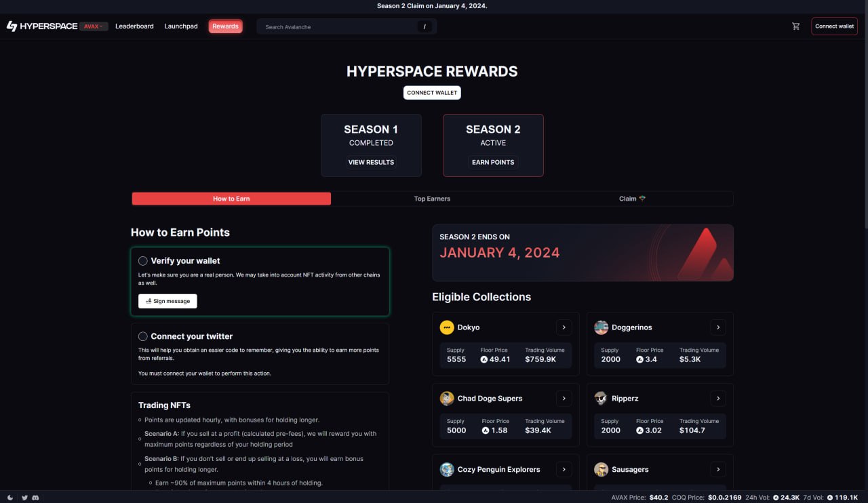Click the AVAX icon next to 24h Vol
Viewport: 868px width, 503px height.
pyautogui.click(x=776, y=498)
